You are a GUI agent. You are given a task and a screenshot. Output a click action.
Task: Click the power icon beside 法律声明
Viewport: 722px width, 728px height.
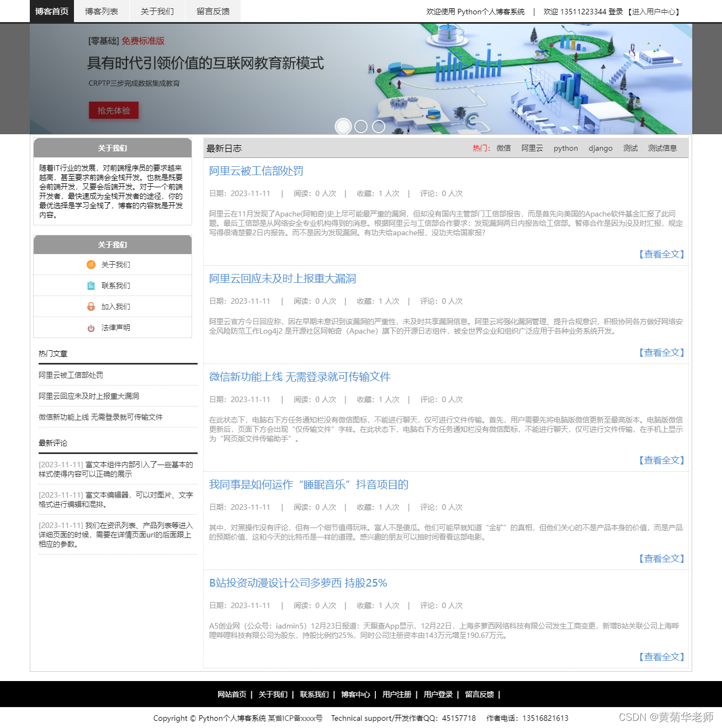point(91,327)
